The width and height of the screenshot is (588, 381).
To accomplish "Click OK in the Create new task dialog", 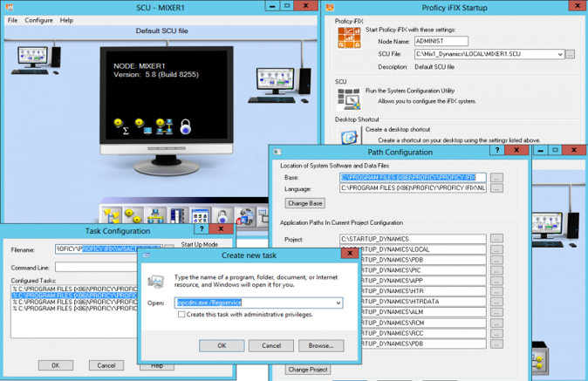I will click(222, 345).
